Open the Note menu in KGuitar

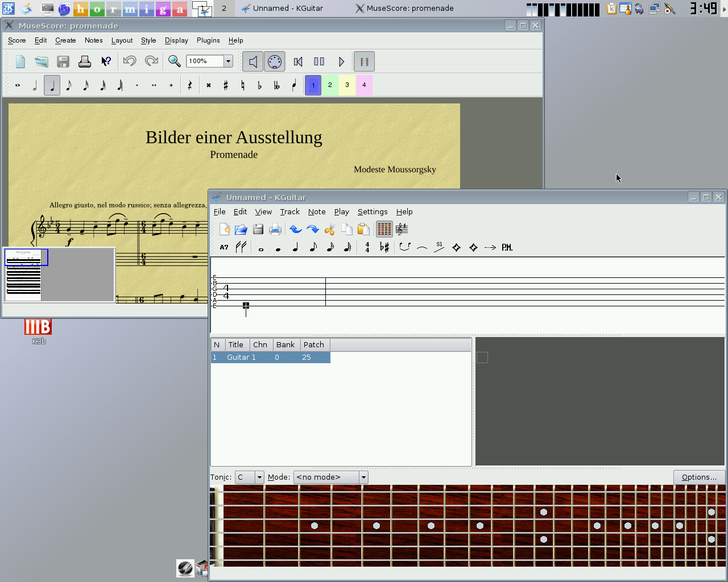tap(317, 211)
